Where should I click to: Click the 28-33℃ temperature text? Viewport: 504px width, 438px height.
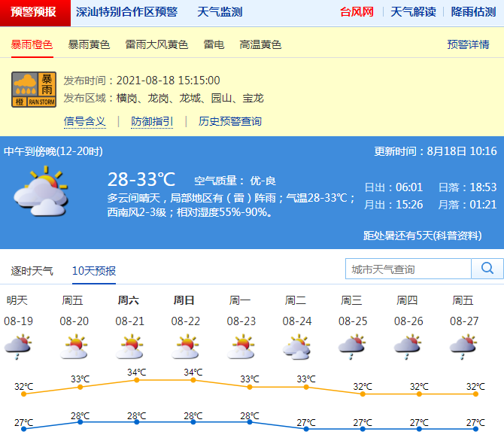141,179
